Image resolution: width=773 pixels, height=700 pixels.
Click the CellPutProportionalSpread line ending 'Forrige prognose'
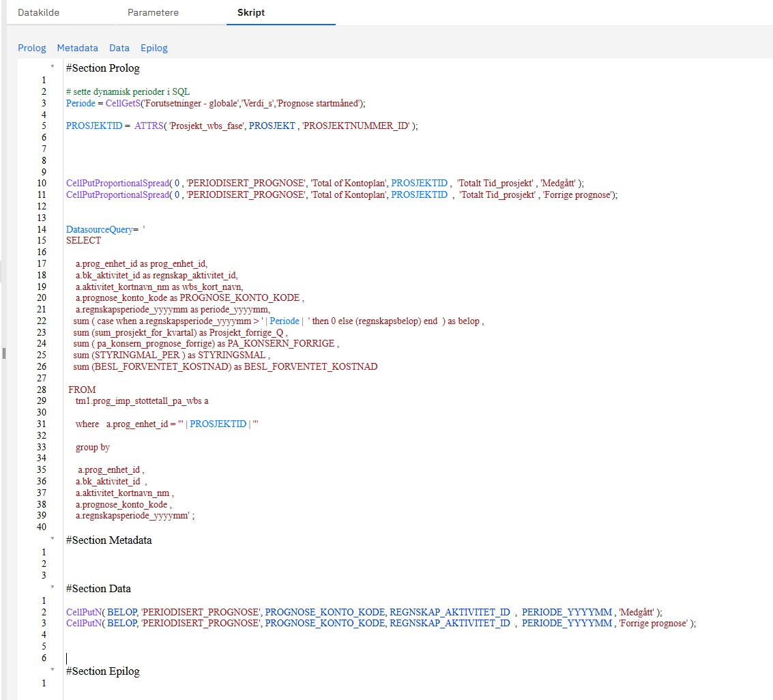coord(342,194)
